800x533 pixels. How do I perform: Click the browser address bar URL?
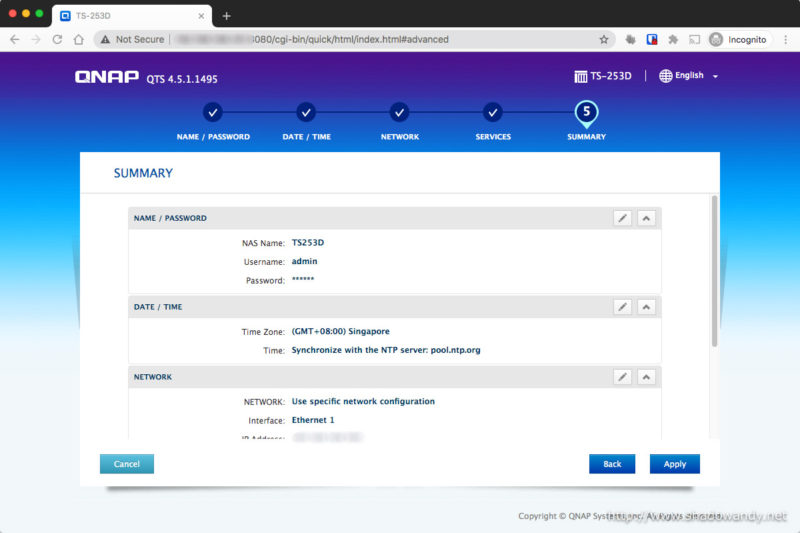pyautogui.click(x=350, y=39)
